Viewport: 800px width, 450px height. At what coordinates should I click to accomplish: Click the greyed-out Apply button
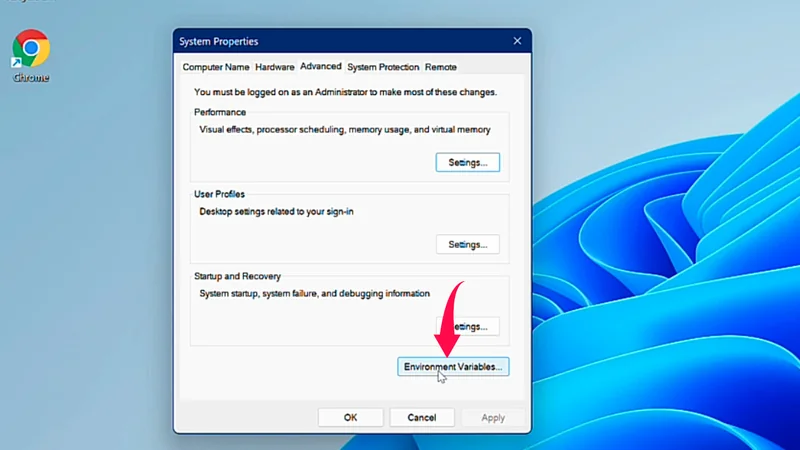pos(493,417)
